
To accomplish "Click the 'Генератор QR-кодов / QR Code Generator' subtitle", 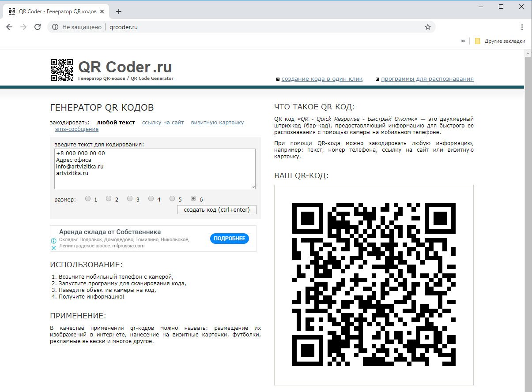I will 126,78.
